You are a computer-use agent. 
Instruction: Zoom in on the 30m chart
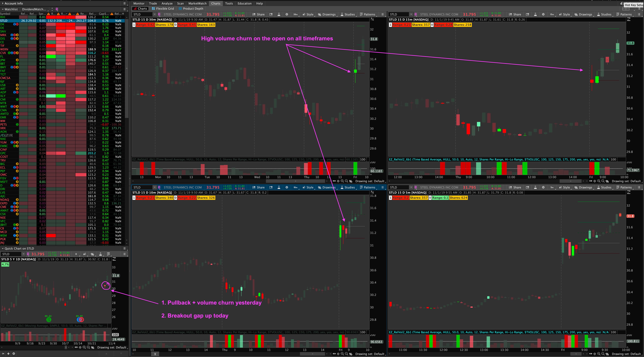tap(342, 181)
